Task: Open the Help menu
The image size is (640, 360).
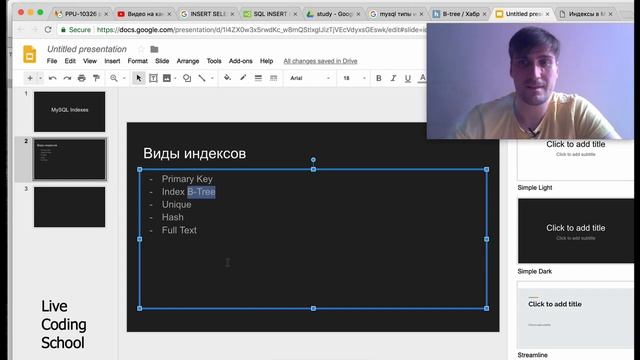Action: [x=267, y=61]
